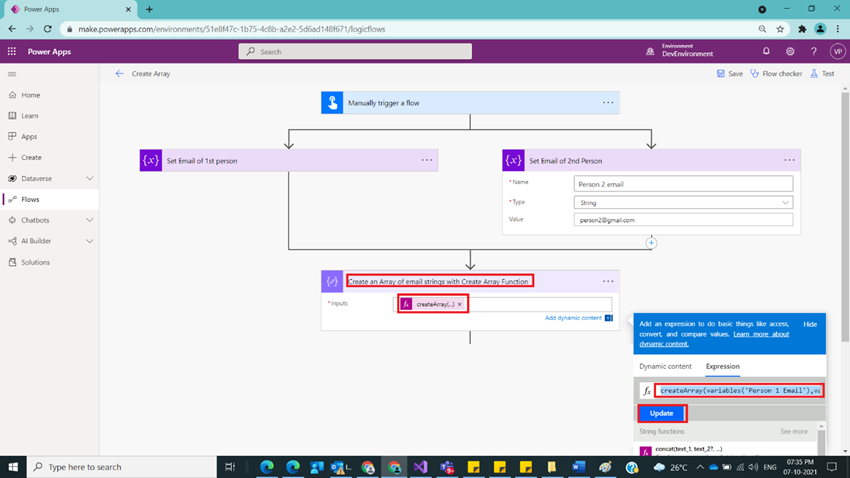Click the Create an Array action title
Screen dimensions: 850x478
[438, 281]
